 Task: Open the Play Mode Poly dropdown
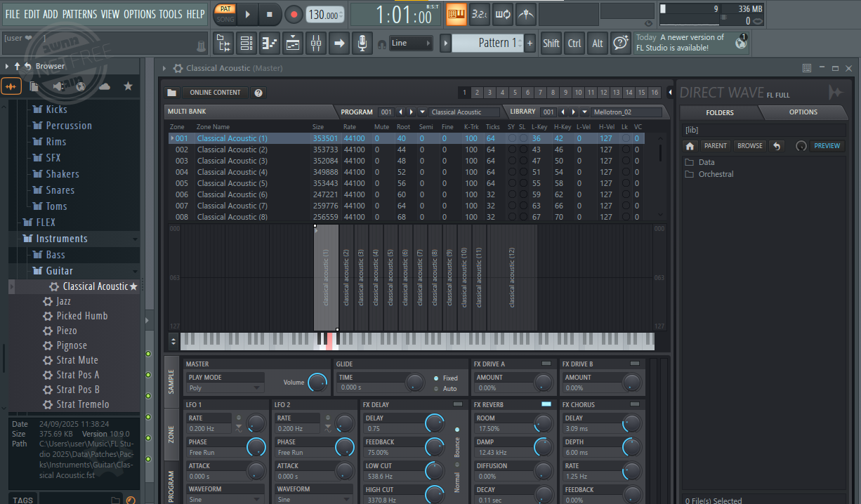point(224,387)
